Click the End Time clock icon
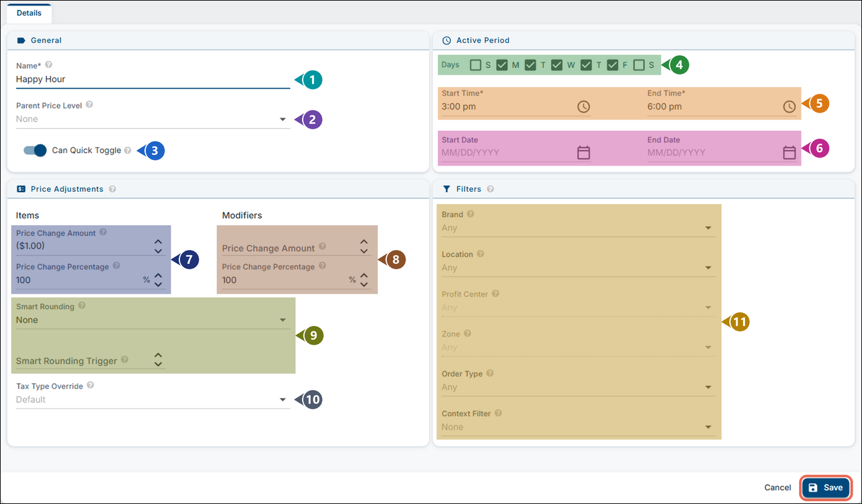 point(789,106)
